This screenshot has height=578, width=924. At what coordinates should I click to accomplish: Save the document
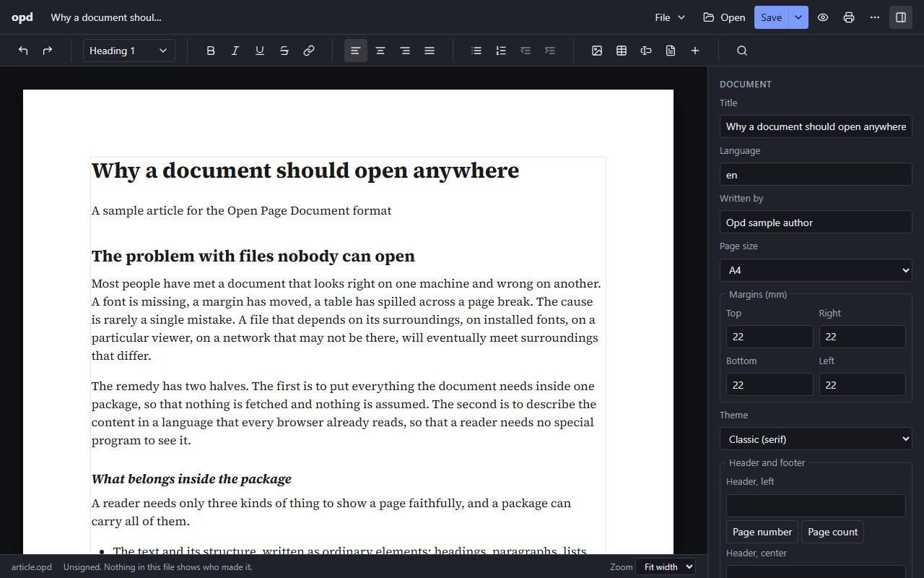(771, 17)
